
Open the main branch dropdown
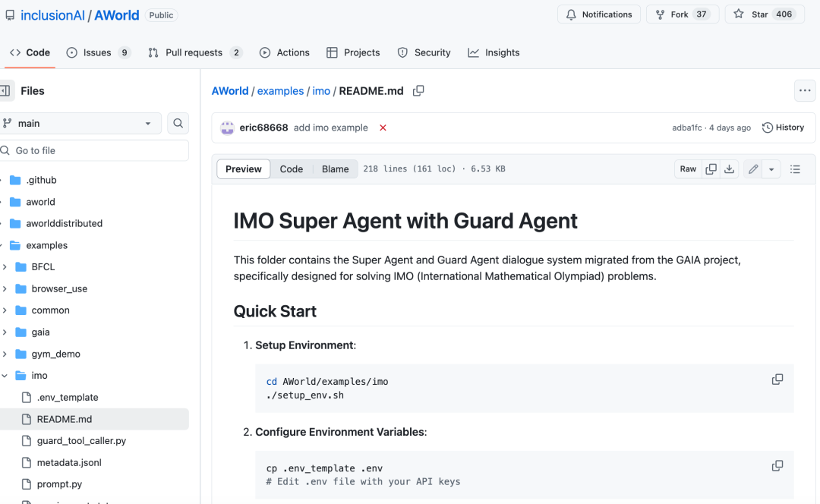(80, 124)
